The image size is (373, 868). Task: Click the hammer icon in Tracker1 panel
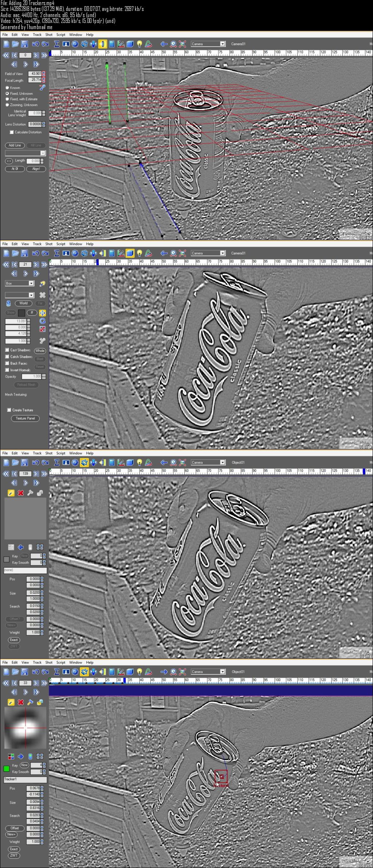click(x=30, y=702)
